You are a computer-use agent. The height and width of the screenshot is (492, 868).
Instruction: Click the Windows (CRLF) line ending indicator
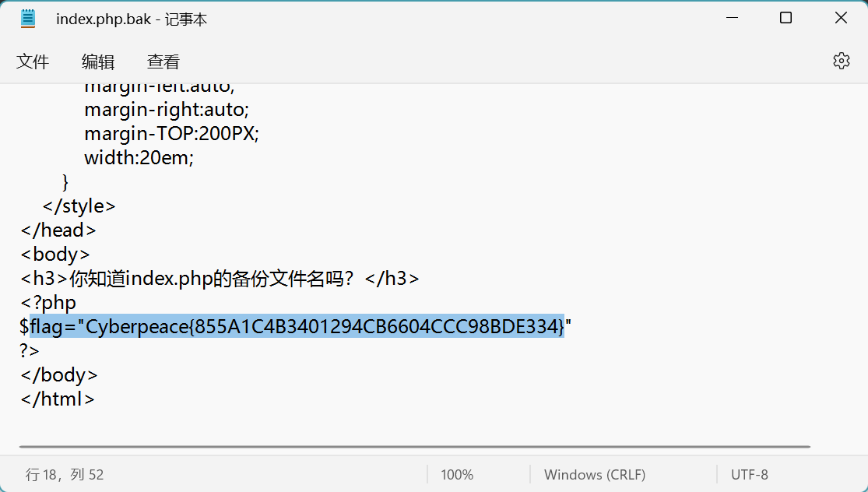point(595,475)
